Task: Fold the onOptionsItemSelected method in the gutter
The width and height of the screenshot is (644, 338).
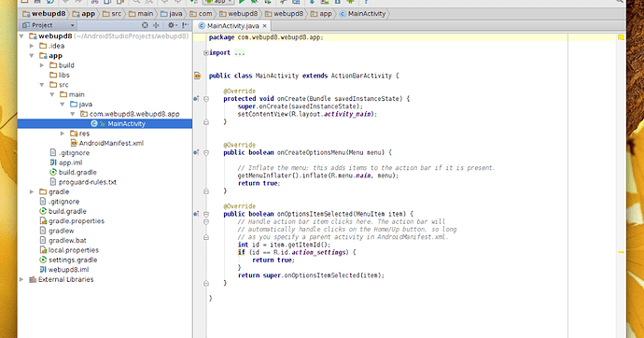Action: 206,214
